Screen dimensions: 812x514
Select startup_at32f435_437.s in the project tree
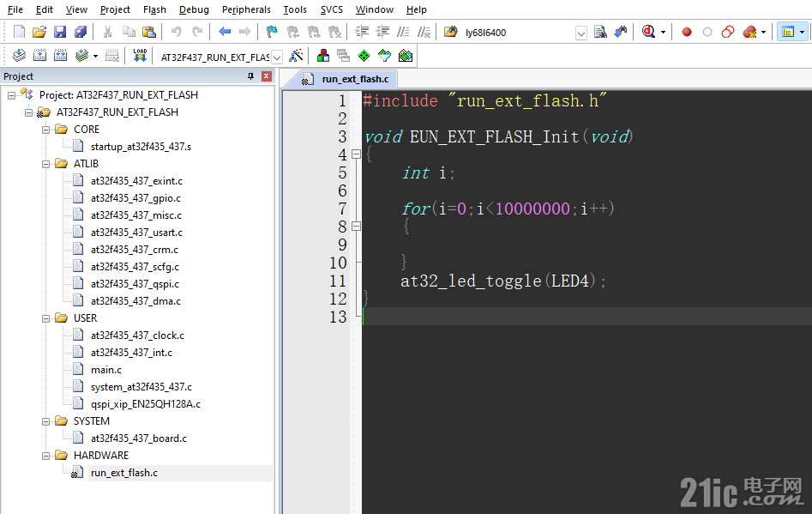pos(141,147)
